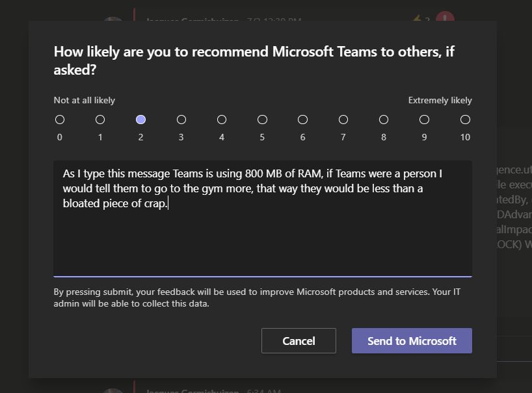Click the currently selected rating of 2
This screenshot has height=393, width=532.
(x=140, y=120)
